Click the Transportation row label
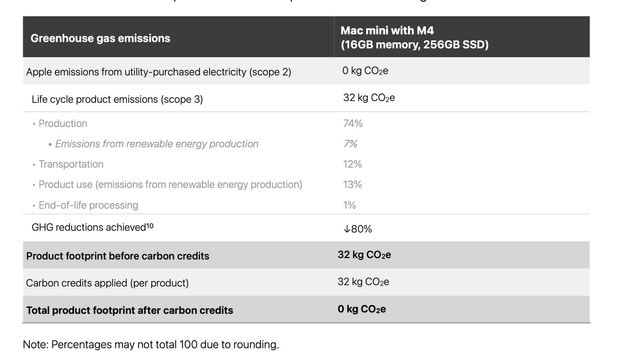The width and height of the screenshot is (620, 364). pos(71,164)
